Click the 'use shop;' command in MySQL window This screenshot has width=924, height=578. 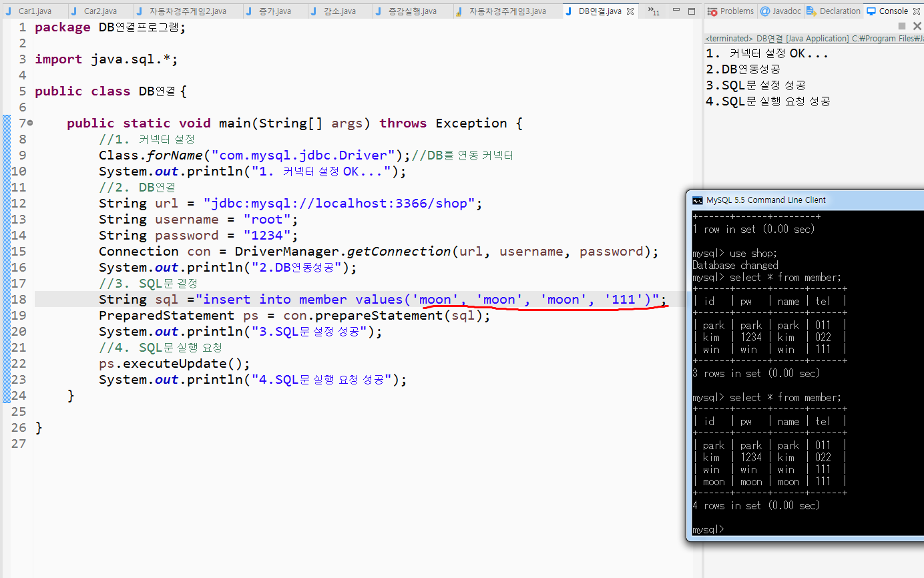[x=754, y=254]
